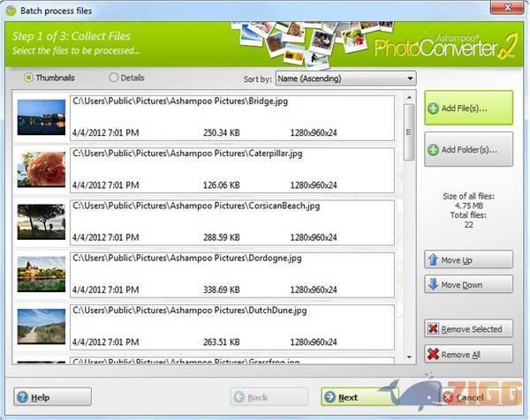Proceed with the Next button
530x420 pixels.
tap(360, 397)
